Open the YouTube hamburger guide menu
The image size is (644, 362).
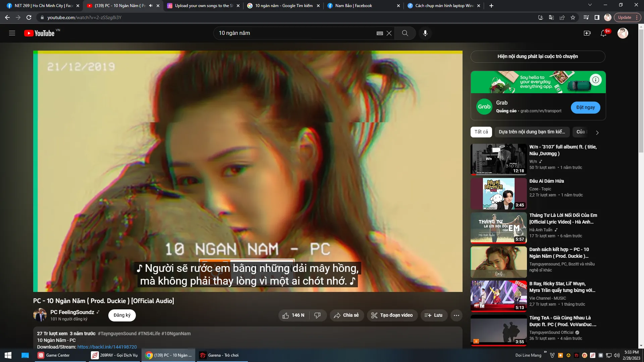[12, 33]
